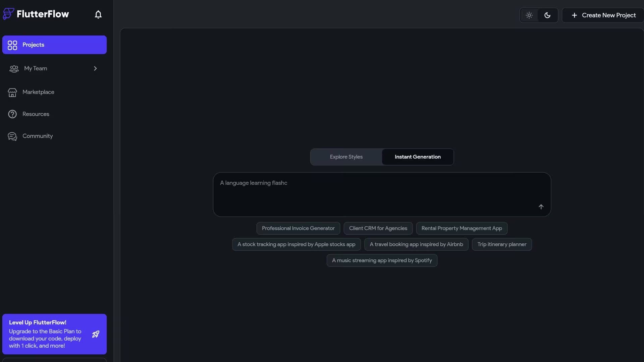Click the Resources question mark icon
Image resolution: width=644 pixels, height=362 pixels.
point(12,114)
